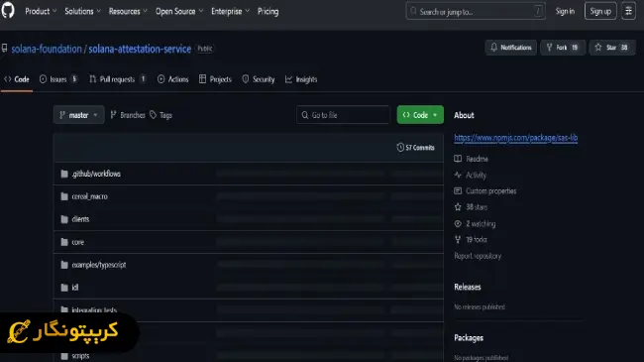This screenshot has width=644, height=362.
Task: View the Branches list
Action: (x=128, y=115)
